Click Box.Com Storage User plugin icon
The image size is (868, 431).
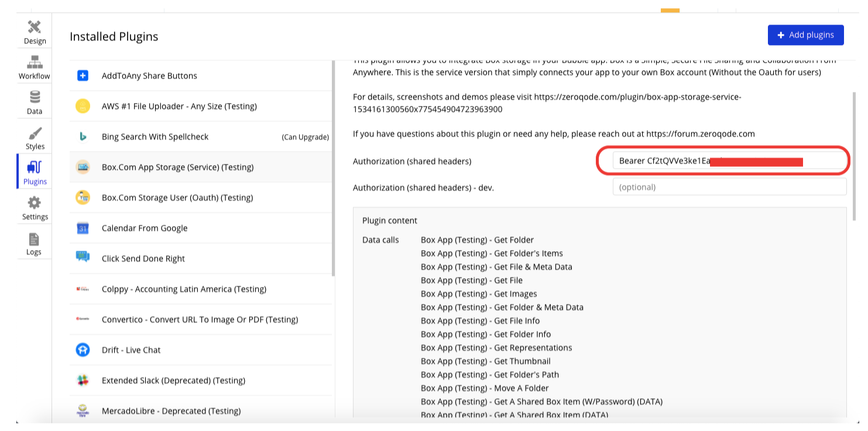tap(83, 197)
